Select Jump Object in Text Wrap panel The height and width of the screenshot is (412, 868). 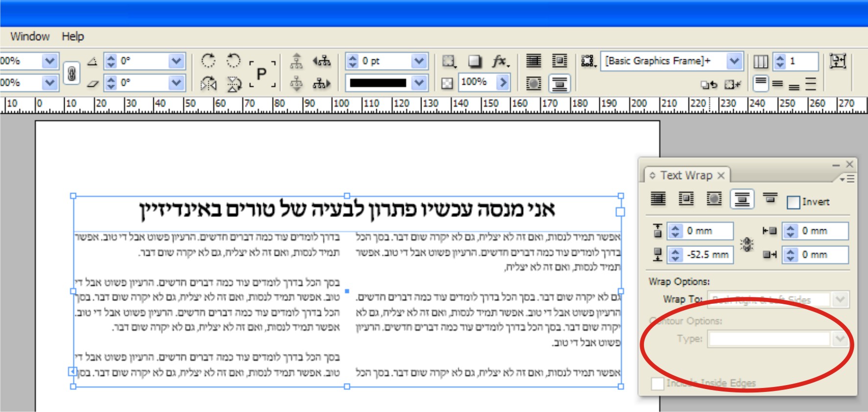pos(742,199)
